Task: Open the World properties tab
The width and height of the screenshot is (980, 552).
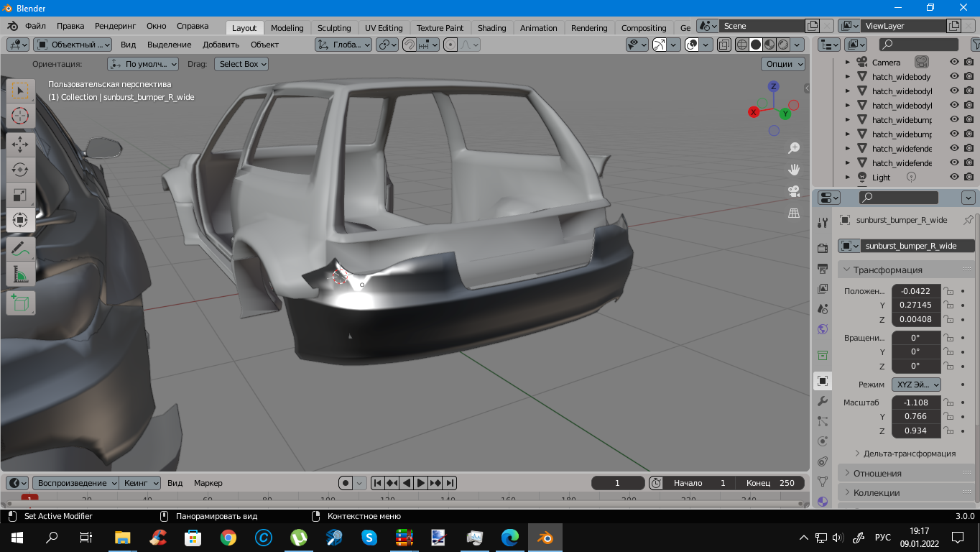Action: [x=823, y=328]
